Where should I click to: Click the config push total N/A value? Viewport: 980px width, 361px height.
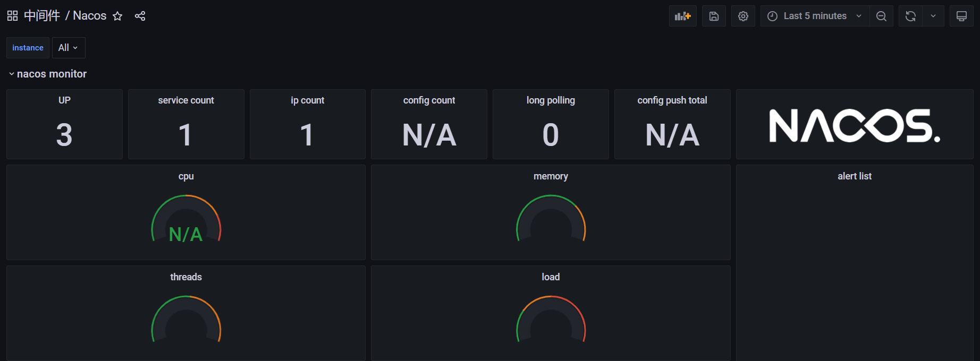[x=672, y=135]
